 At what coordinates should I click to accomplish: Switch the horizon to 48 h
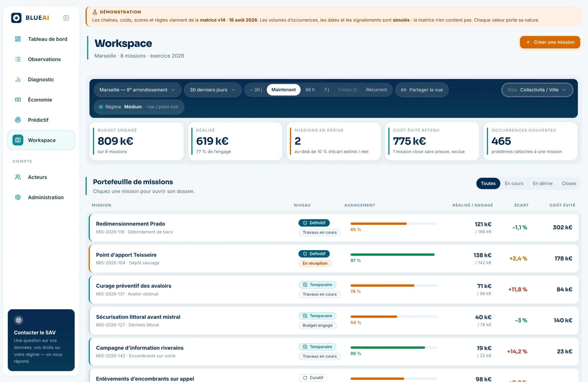click(310, 90)
